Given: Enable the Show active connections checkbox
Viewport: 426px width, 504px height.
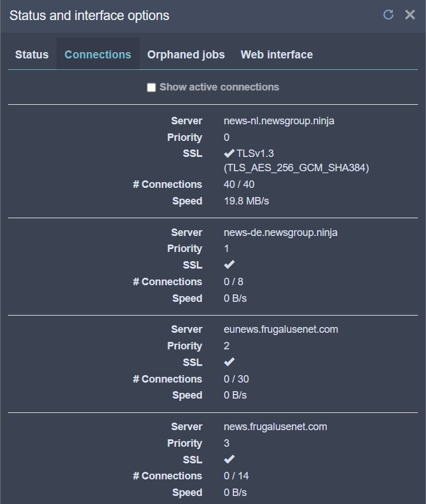Looking at the screenshot, I should pyautogui.click(x=151, y=88).
